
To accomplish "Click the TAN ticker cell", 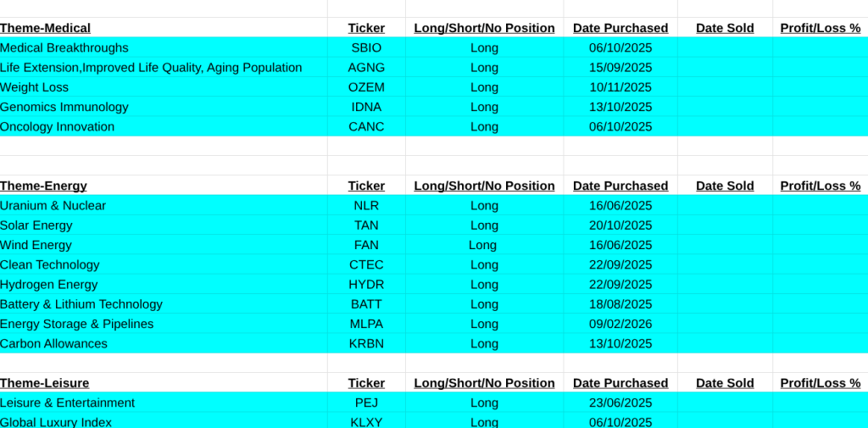I will 366,225.
